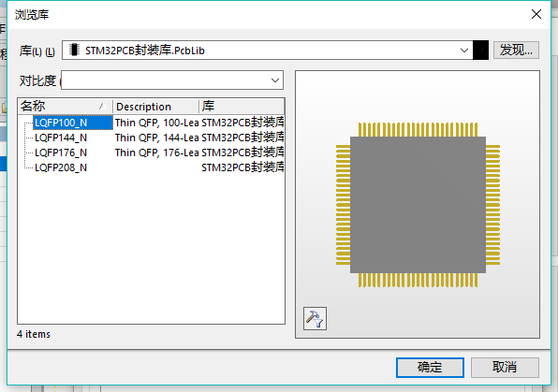Click the LQFP chip footprint preview
The width and height of the screenshot is (558, 392).
click(418, 205)
